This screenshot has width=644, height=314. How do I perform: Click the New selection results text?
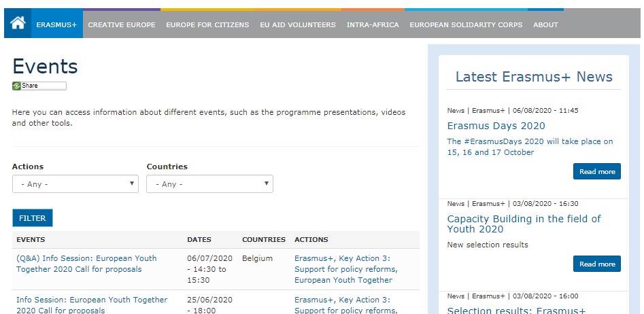488,245
